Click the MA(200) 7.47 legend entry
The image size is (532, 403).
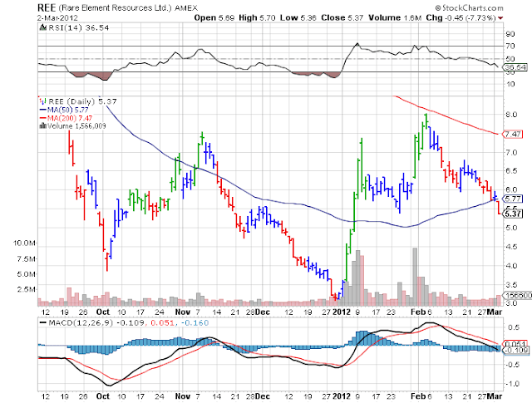pos(70,118)
